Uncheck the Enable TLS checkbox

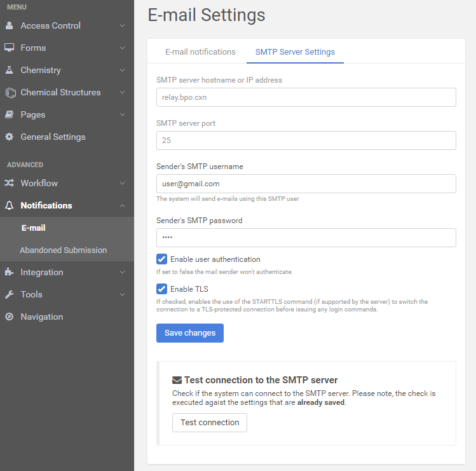click(161, 289)
